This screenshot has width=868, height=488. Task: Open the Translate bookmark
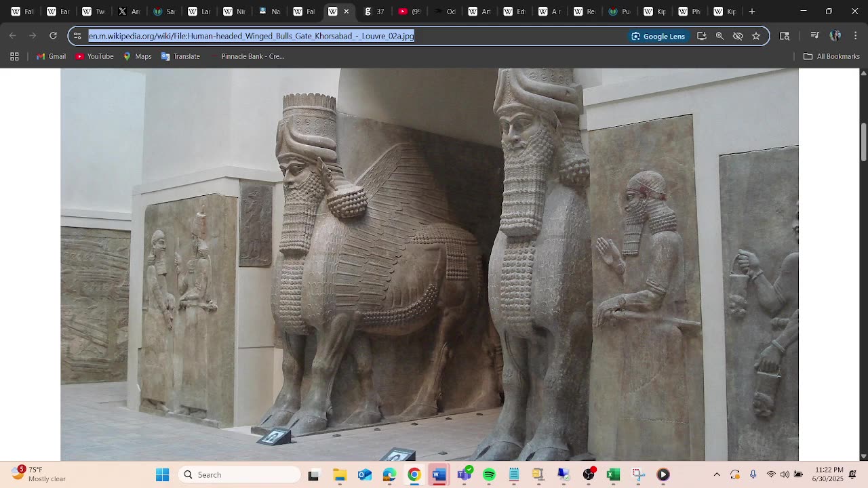tap(180, 56)
